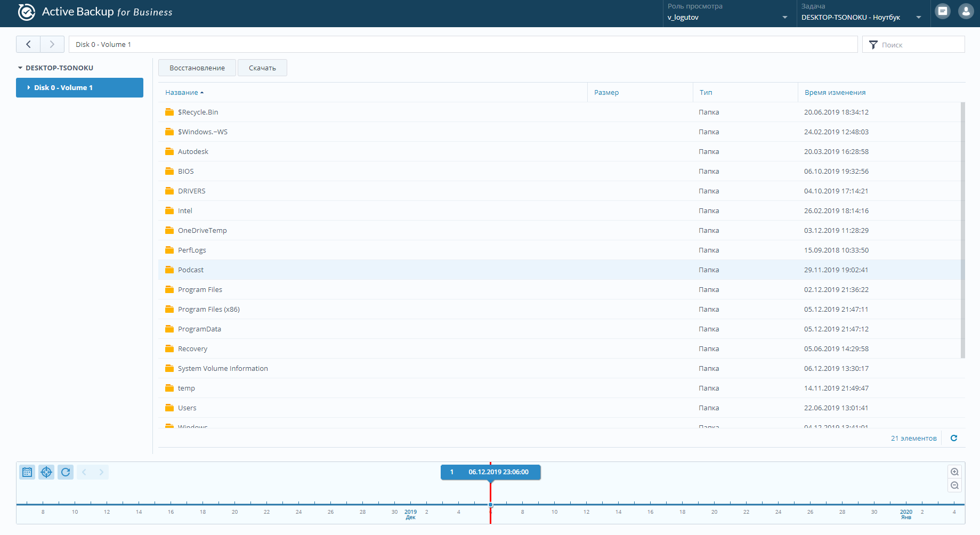Click the Intel folder icon
The height and width of the screenshot is (535, 980).
(169, 210)
